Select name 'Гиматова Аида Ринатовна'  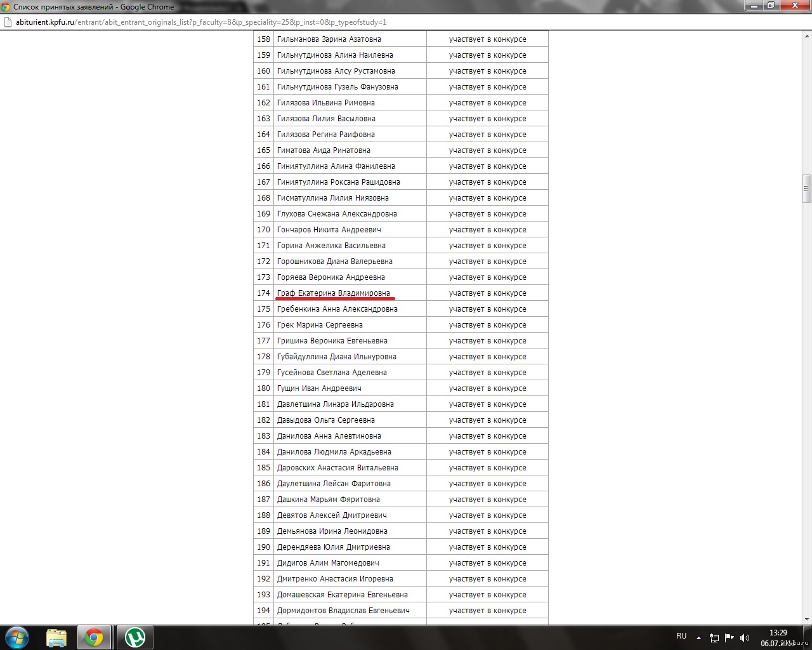324,150
